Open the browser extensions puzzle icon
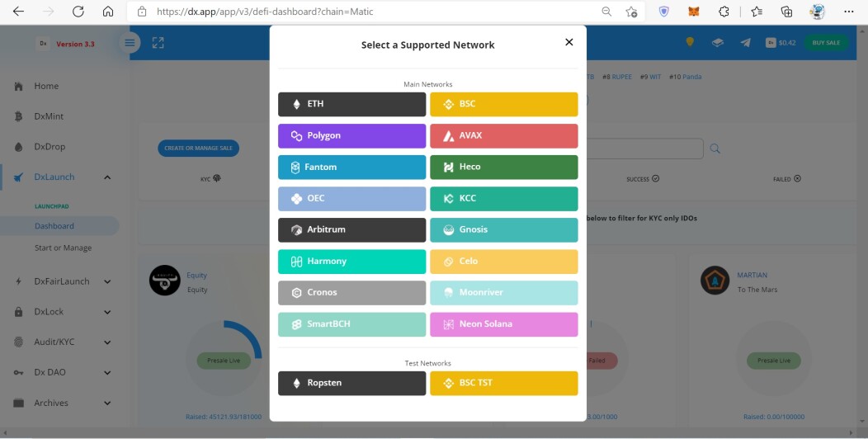 (x=724, y=12)
